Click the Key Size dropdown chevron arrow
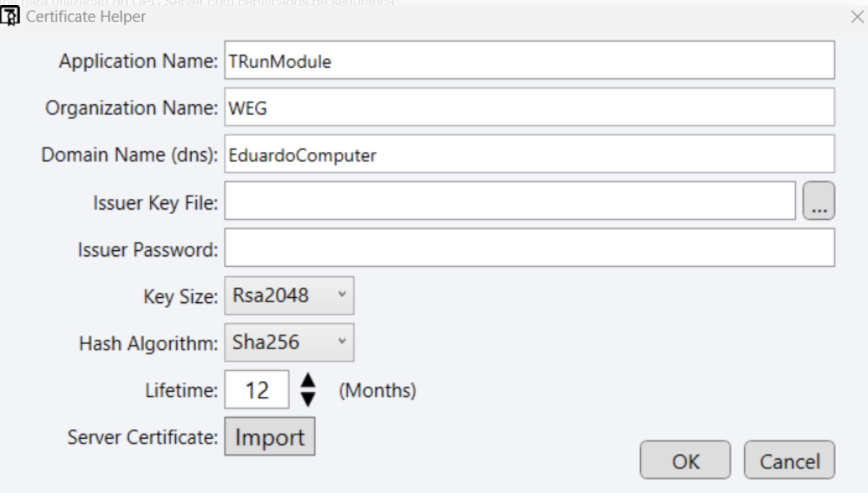 click(x=342, y=294)
